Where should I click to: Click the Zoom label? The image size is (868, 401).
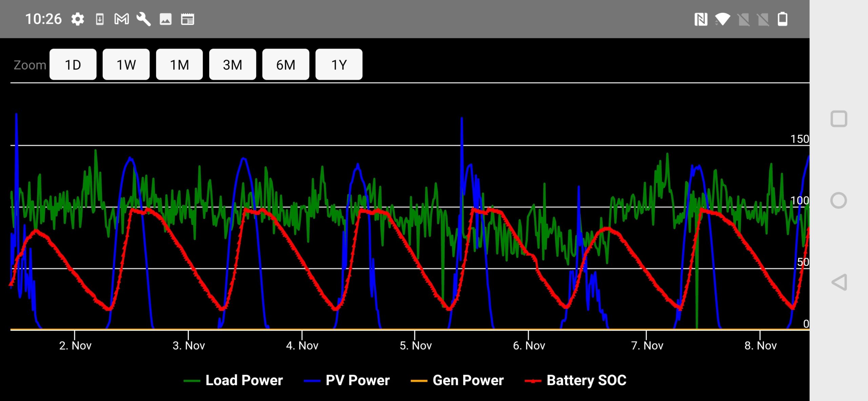(x=30, y=65)
